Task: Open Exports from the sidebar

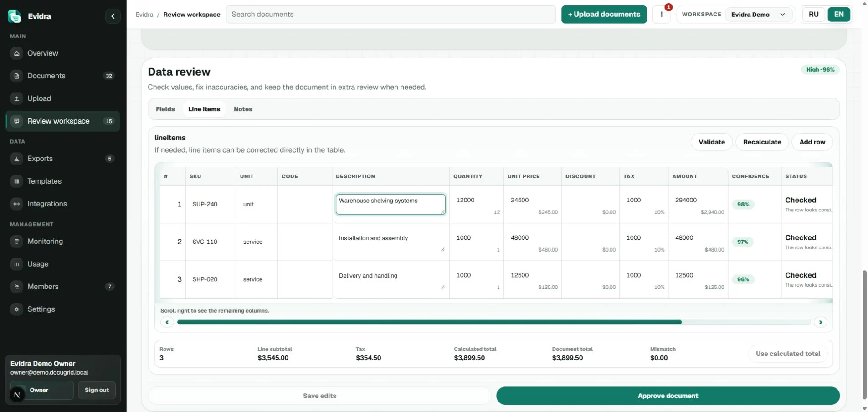Action: tap(63, 159)
